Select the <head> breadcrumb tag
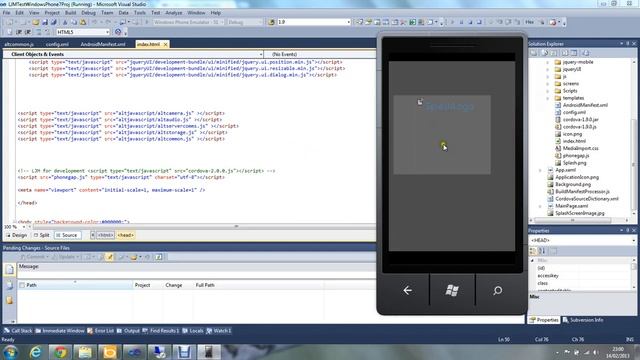Viewport: 640px width, 360px height. pos(125,235)
